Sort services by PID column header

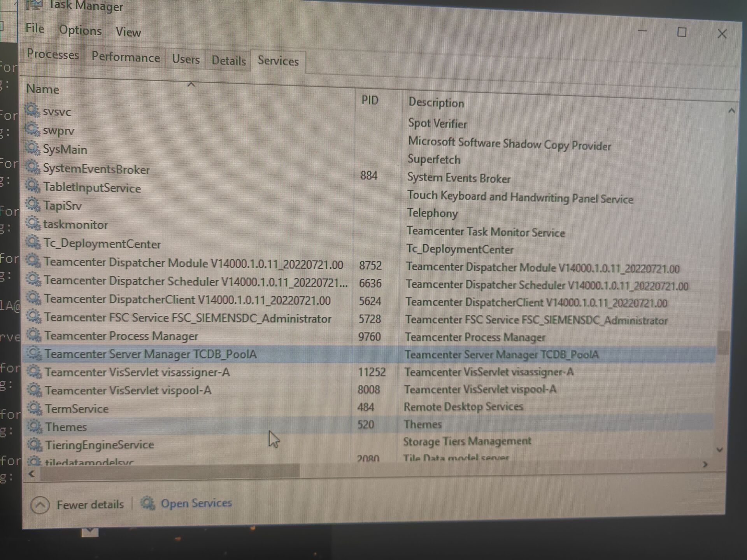pyautogui.click(x=370, y=100)
